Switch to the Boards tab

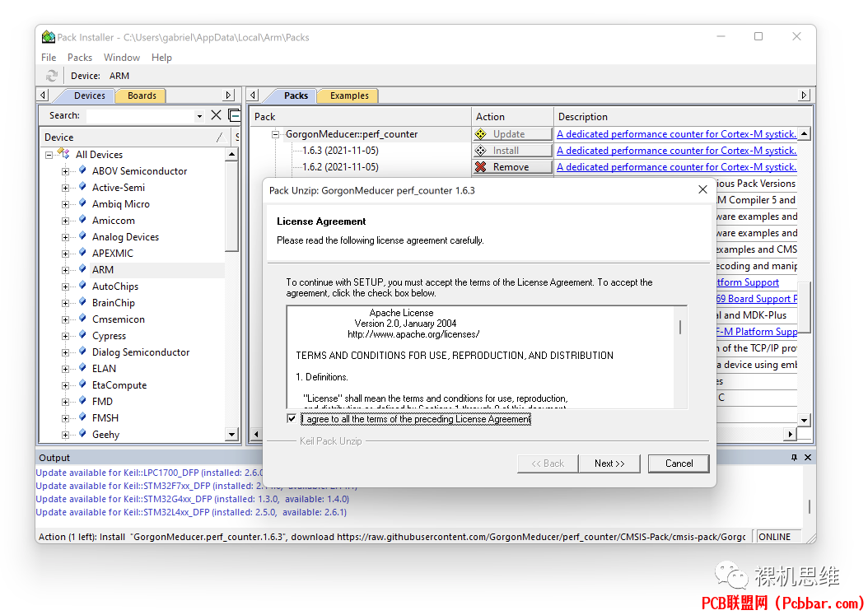(x=142, y=96)
